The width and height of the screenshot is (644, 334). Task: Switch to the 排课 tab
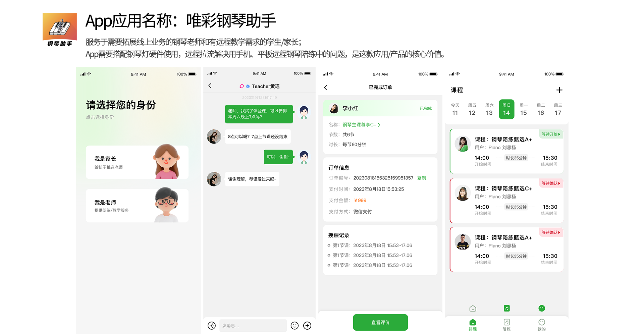click(473, 324)
